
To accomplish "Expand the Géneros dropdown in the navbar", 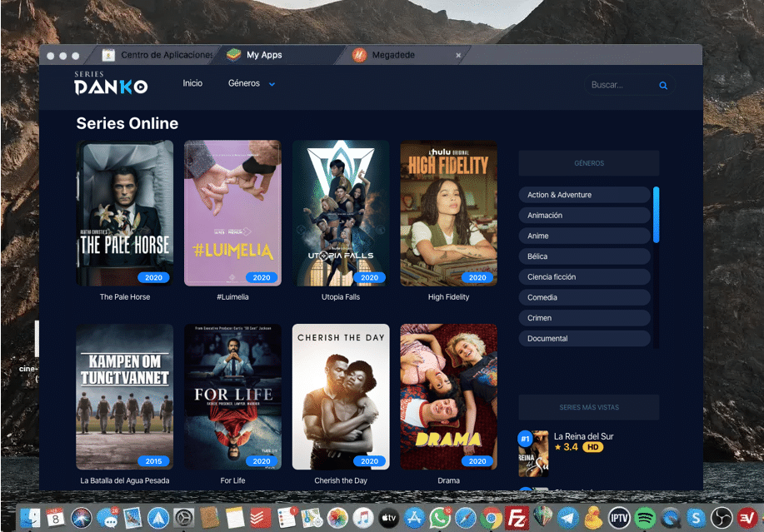I will tap(251, 83).
